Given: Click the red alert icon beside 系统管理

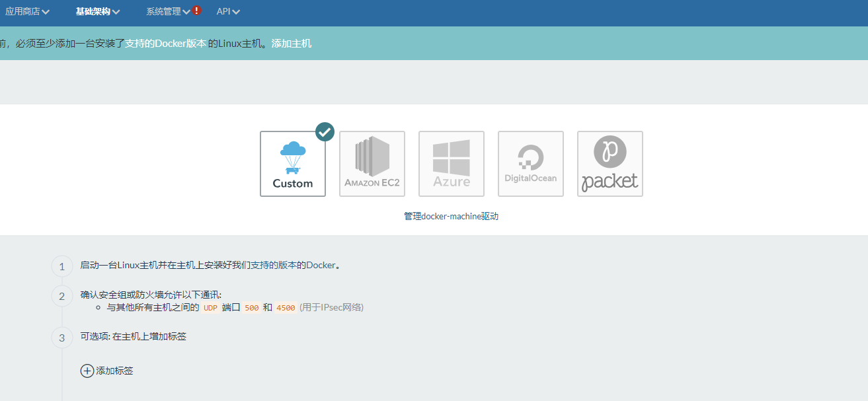Looking at the screenshot, I should (x=197, y=11).
